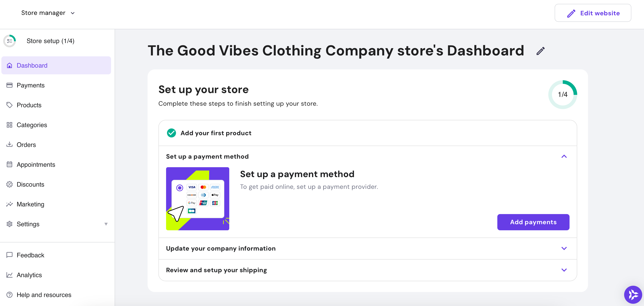Click the Marketing trending icon

click(x=9, y=204)
